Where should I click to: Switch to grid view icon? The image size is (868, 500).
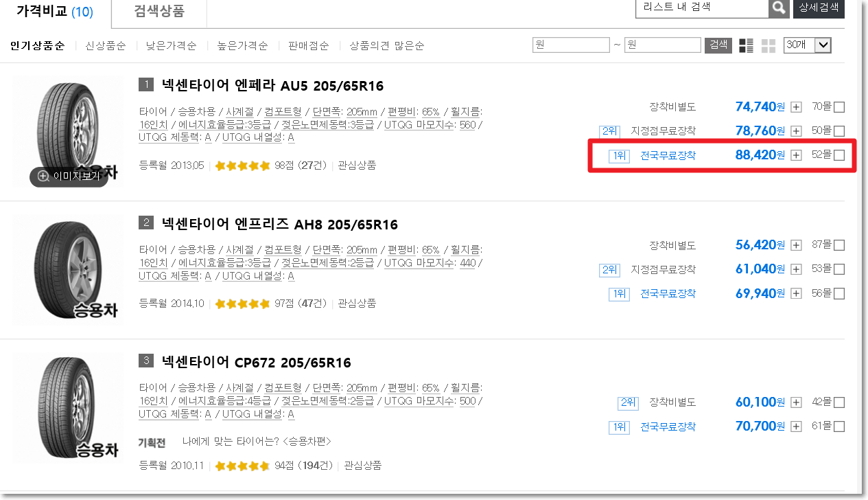pos(769,45)
